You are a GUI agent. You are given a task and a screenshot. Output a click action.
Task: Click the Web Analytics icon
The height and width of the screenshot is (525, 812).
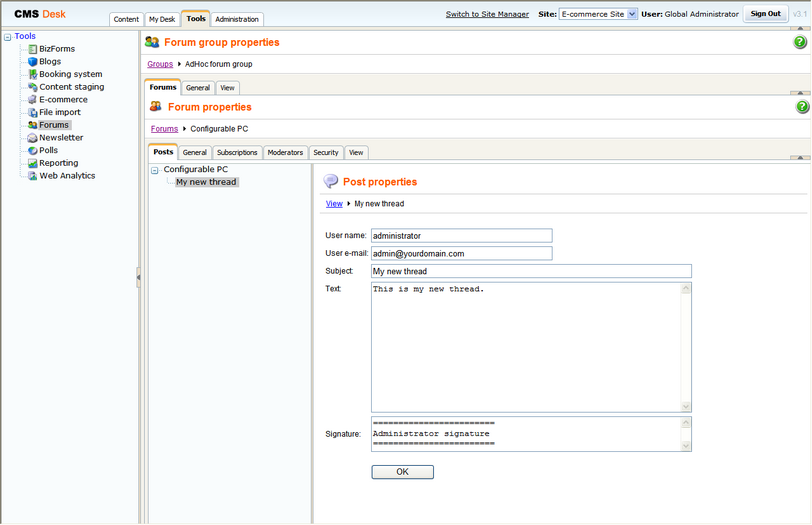coord(33,176)
